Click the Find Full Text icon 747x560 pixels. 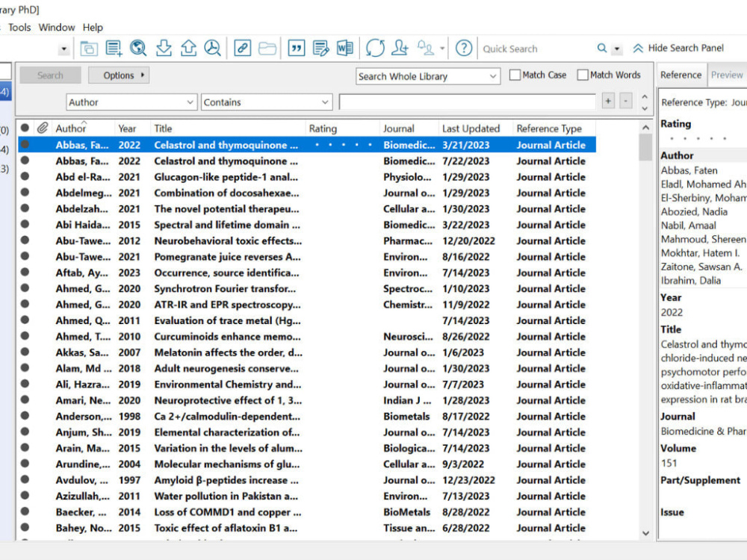pos(212,48)
